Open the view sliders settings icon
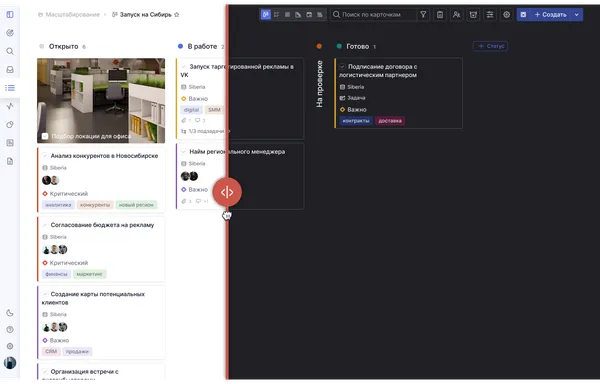 (x=490, y=15)
